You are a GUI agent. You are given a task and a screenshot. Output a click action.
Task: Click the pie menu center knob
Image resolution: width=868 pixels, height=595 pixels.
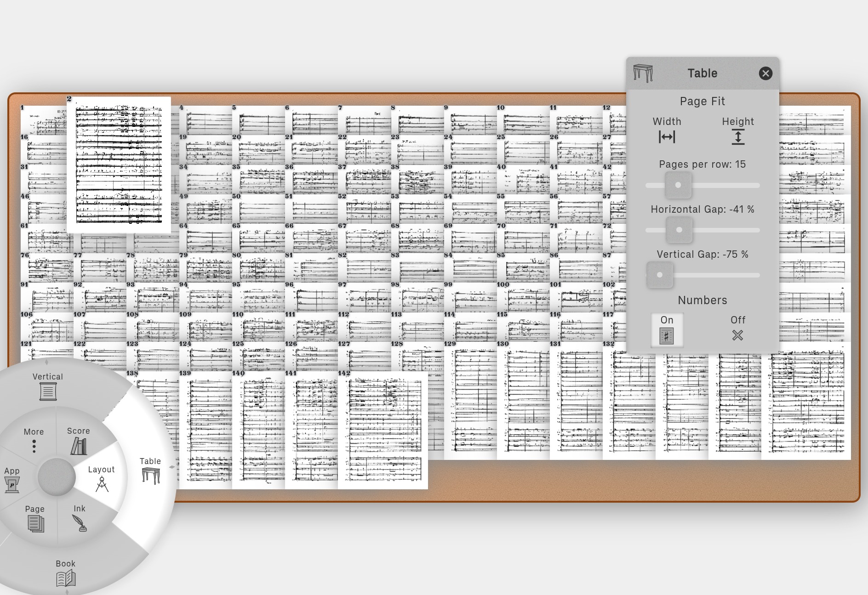57,477
